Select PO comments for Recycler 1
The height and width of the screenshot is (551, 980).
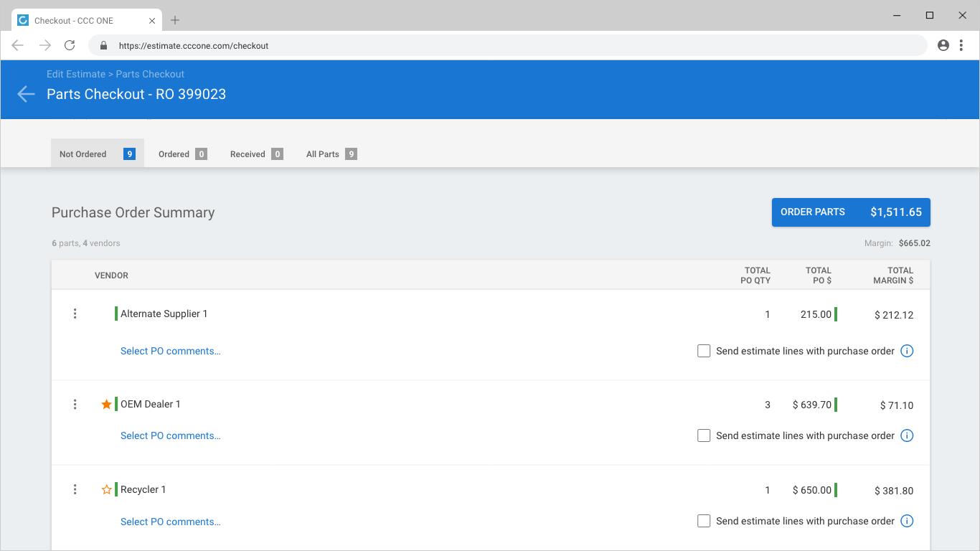point(171,522)
